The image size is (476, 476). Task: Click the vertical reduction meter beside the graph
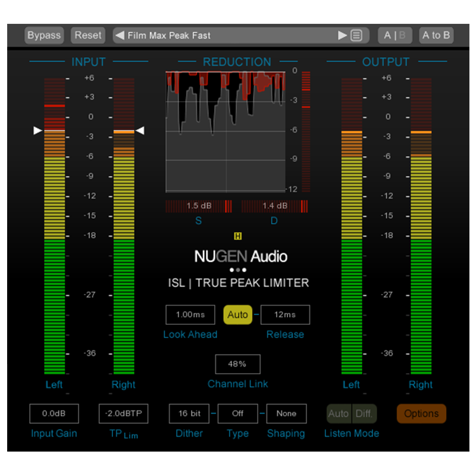306,131
